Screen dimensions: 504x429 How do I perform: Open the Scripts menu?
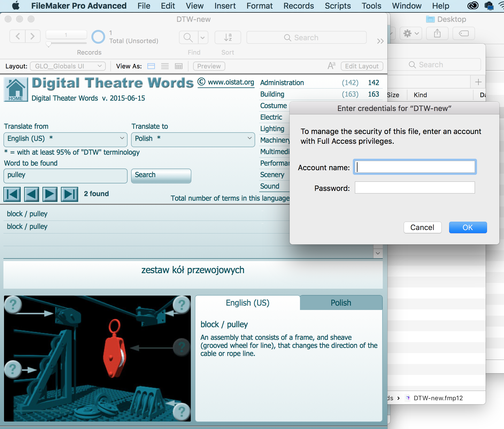coord(338,6)
